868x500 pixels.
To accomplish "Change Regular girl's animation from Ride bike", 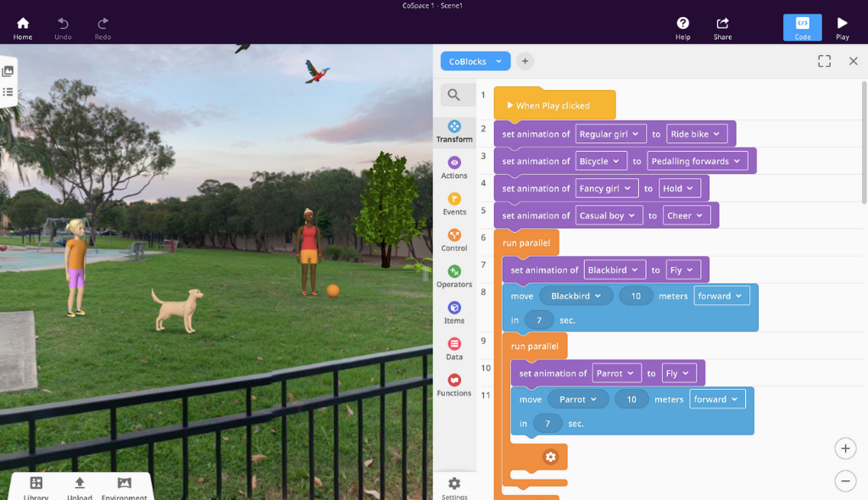I will click(x=697, y=134).
